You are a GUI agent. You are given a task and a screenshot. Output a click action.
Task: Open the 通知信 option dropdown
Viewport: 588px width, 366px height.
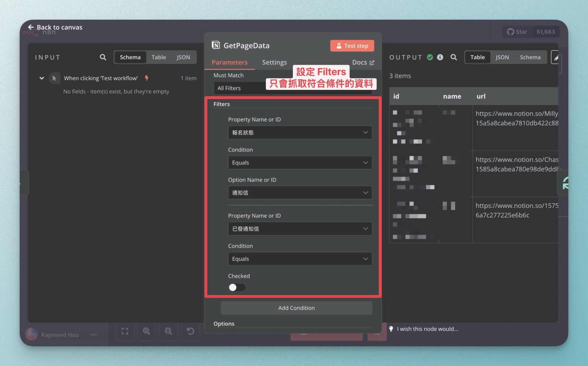click(300, 193)
